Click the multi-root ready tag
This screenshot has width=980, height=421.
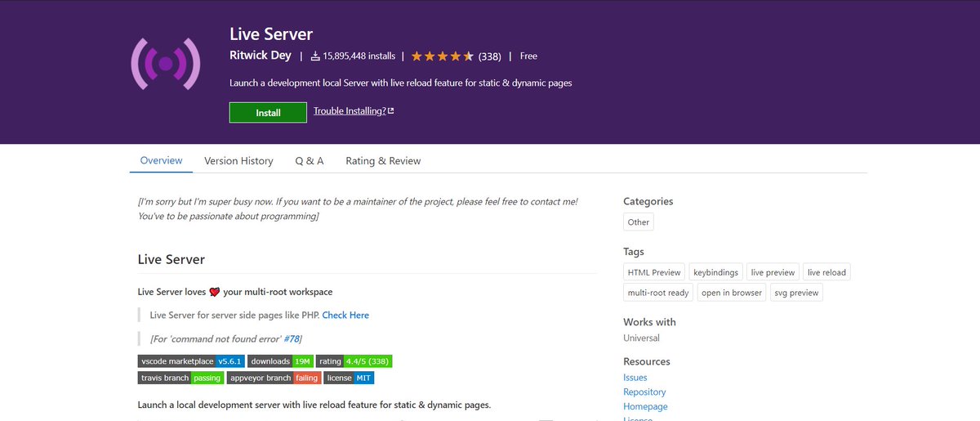(x=658, y=293)
